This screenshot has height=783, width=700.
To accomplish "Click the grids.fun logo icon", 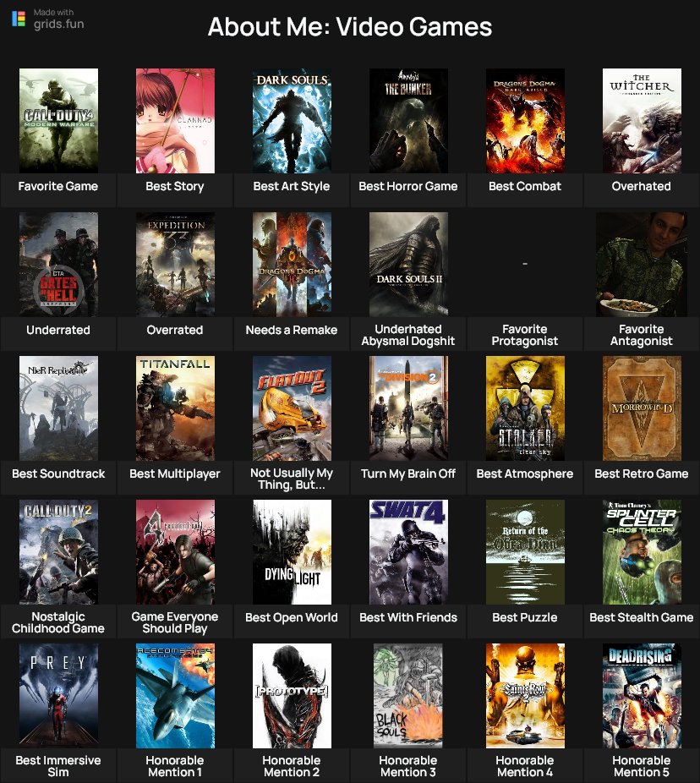I will (19, 19).
